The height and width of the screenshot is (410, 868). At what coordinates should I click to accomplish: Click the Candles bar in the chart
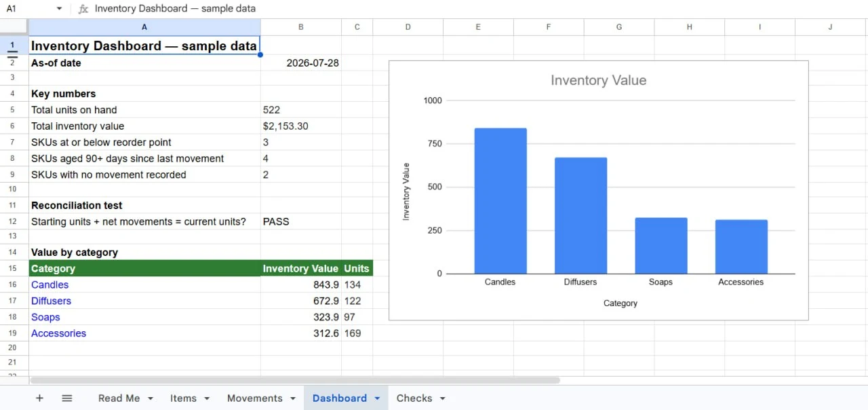pyautogui.click(x=500, y=201)
